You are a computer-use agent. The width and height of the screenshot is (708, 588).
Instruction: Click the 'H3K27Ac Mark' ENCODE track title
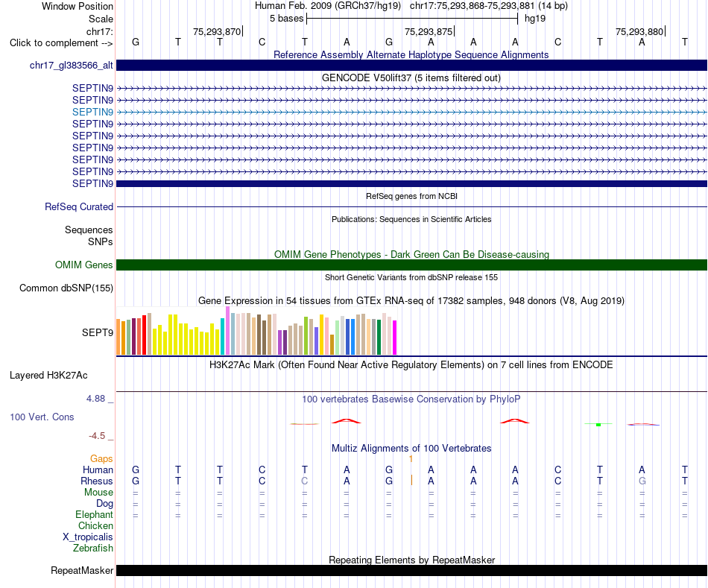(x=411, y=365)
